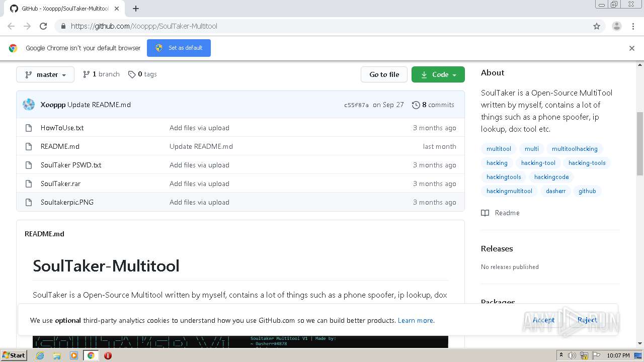This screenshot has height=362, width=644.
Task: Select the hacking-tool topic tag
Action: [538, 163]
